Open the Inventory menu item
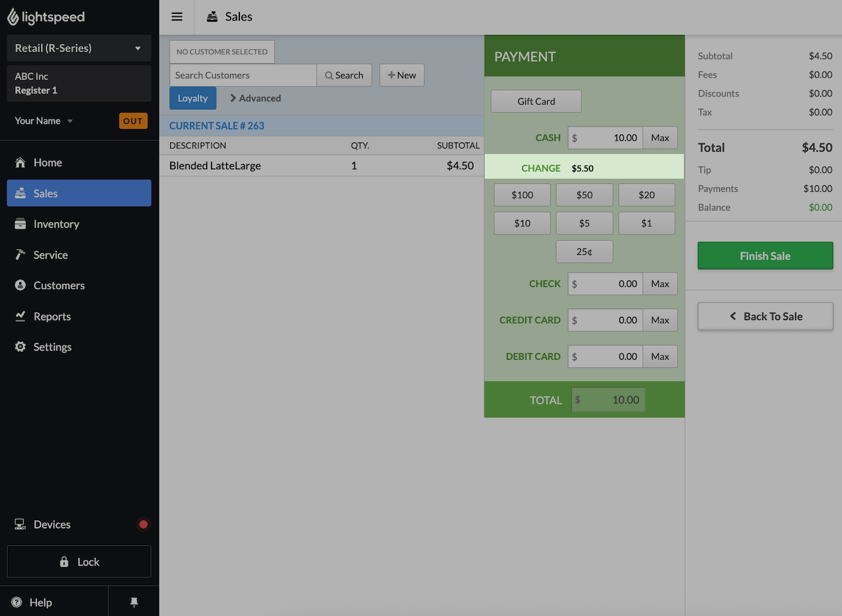The image size is (842, 616). 56,224
